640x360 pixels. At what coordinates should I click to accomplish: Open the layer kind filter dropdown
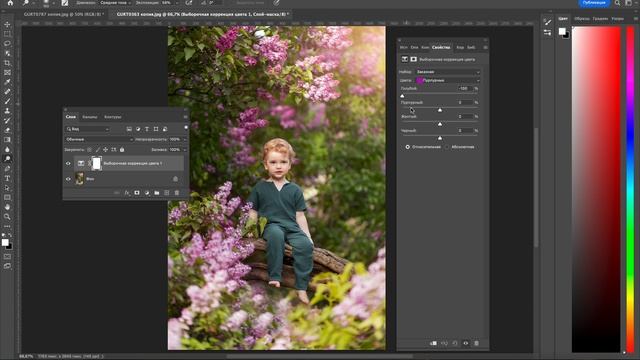(x=87, y=129)
